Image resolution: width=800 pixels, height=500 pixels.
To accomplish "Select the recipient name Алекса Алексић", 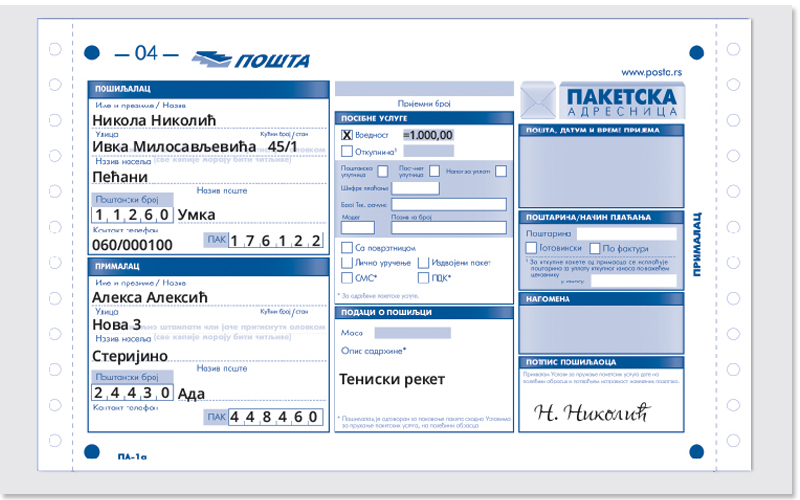I will [150, 297].
